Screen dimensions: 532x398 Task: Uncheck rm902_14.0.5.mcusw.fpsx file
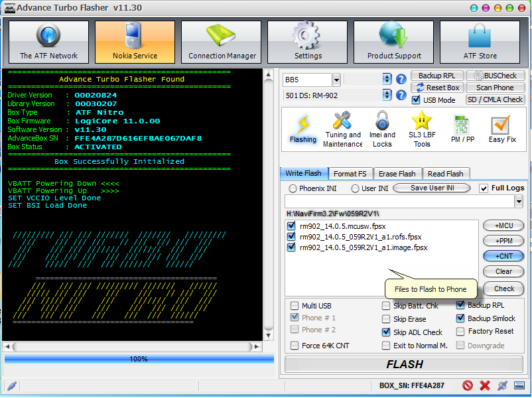291,226
